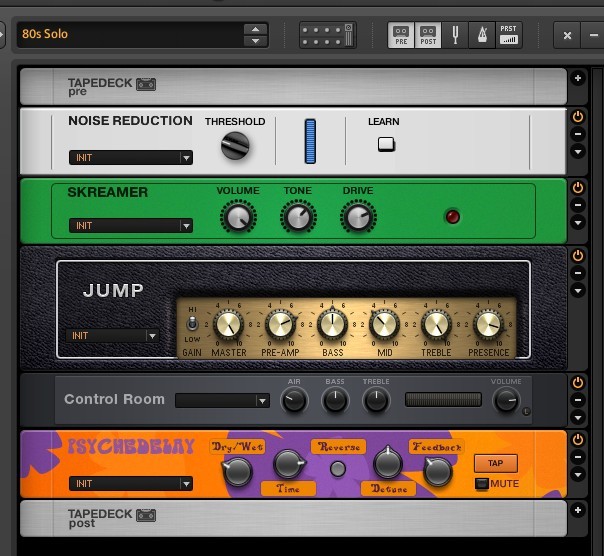
Task: Open Control Room module menu arrow
Action: 578,417
